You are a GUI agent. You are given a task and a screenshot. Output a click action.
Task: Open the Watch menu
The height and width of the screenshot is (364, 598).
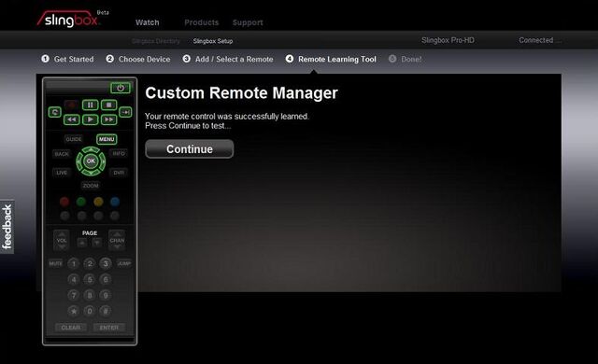tap(148, 22)
